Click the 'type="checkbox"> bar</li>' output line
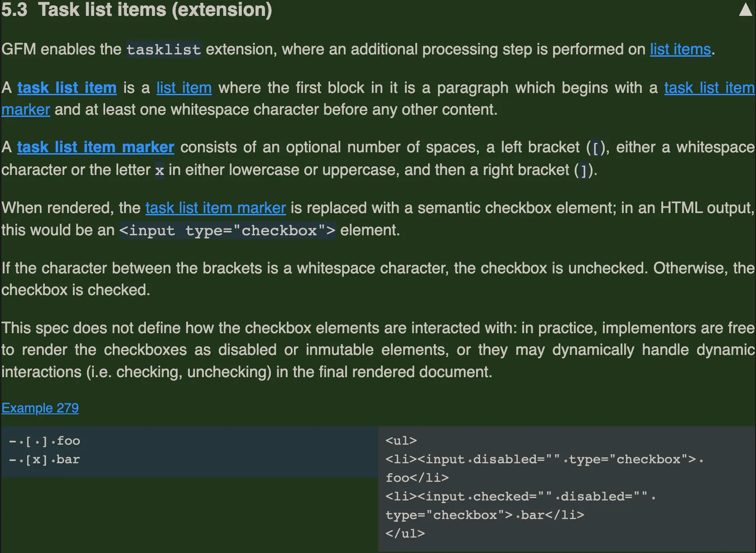This screenshot has height=553, width=756. [x=485, y=515]
